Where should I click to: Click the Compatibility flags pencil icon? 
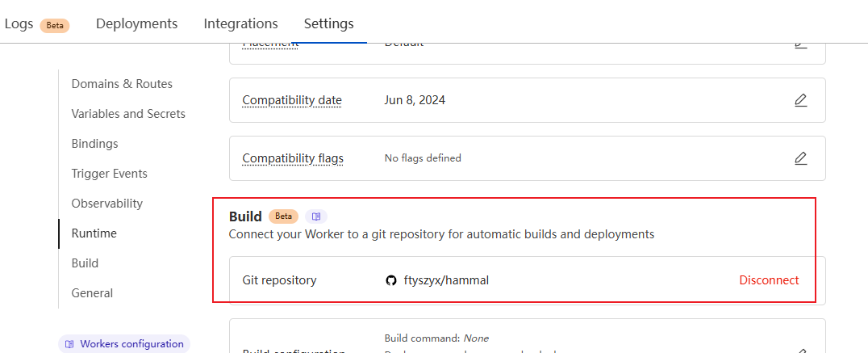click(800, 158)
